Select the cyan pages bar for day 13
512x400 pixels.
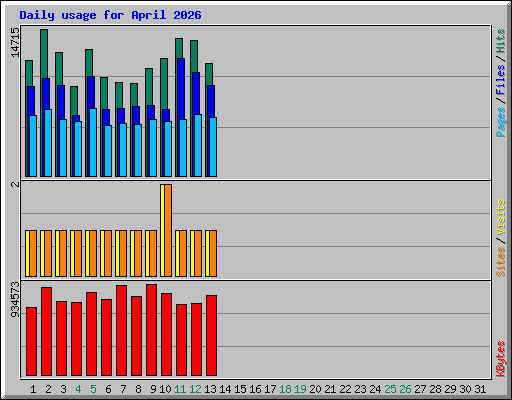pos(213,147)
